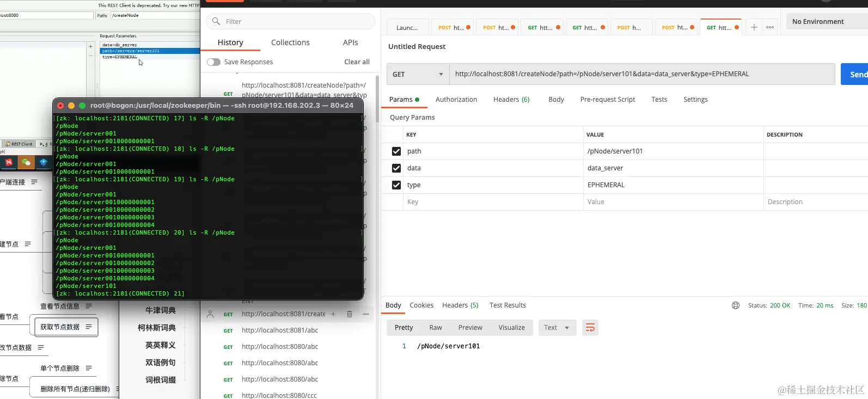Open history entry http://localhost:8080/ccc
This screenshot has height=399, width=868.
point(279,395)
